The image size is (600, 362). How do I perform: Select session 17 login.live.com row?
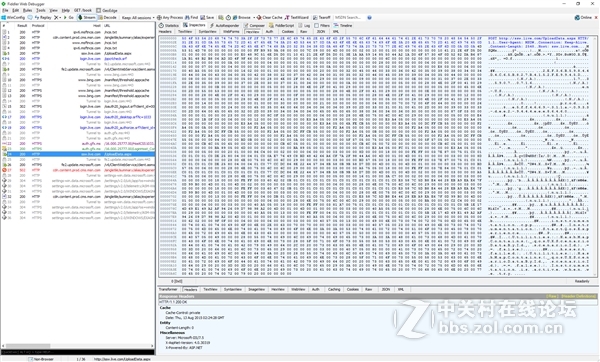[78, 117]
